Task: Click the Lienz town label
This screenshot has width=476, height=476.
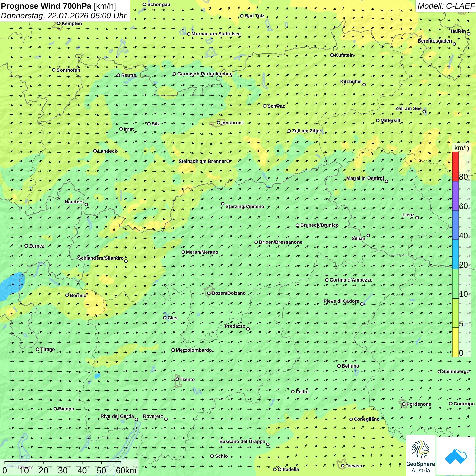Action: [408, 215]
